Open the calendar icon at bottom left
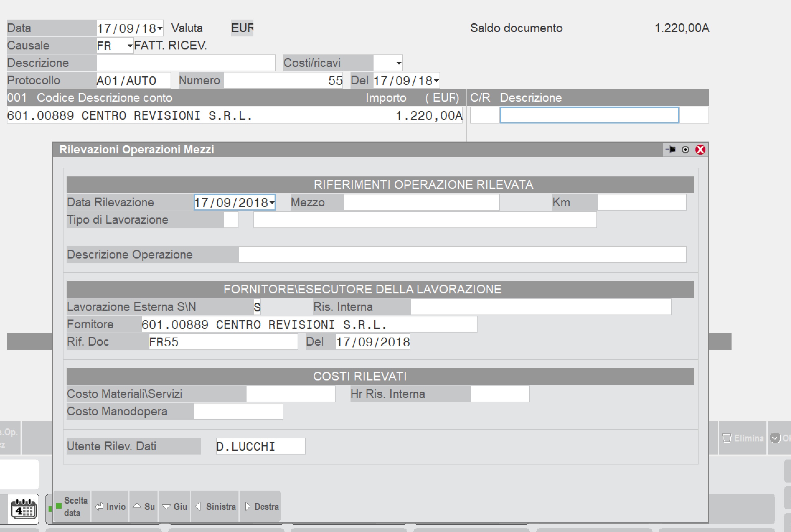Image resolution: width=791 pixels, height=532 pixels. click(24, 509)
